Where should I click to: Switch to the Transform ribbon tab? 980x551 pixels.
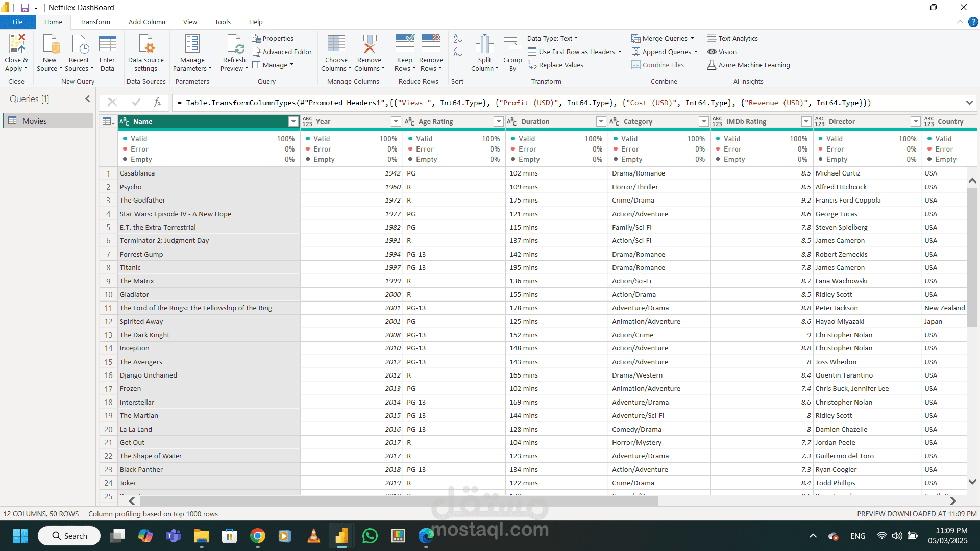click(95, 22)
